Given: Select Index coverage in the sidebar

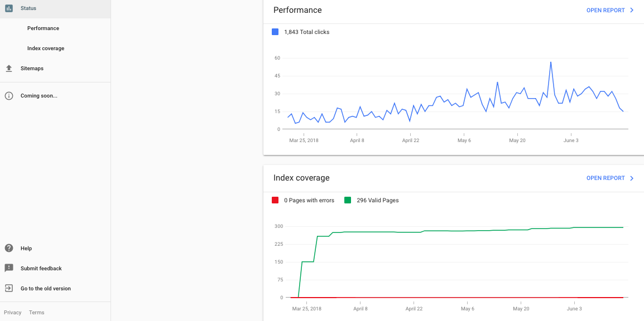Looking at the screenshot, I should coord(46,48).
